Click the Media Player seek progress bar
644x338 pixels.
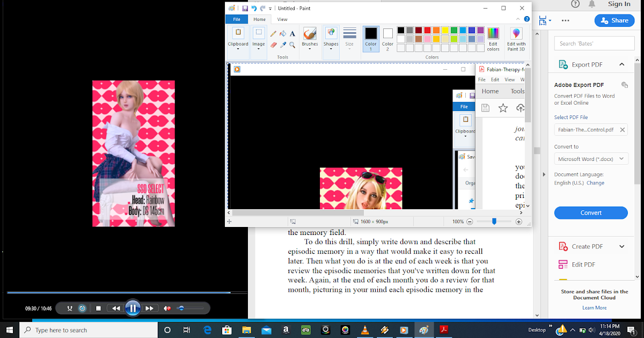[127, 293]
